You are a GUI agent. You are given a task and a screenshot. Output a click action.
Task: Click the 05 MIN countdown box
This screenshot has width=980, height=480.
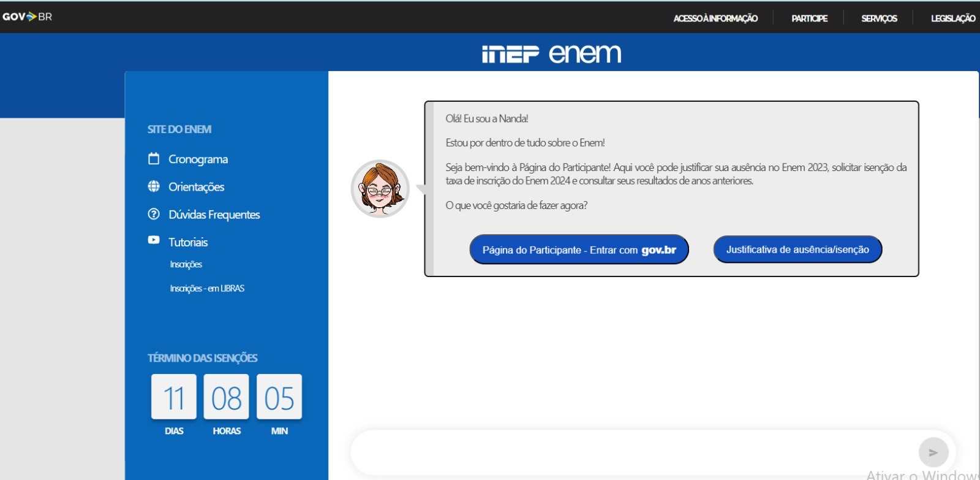pyautogui.click(x=279, y=397)
